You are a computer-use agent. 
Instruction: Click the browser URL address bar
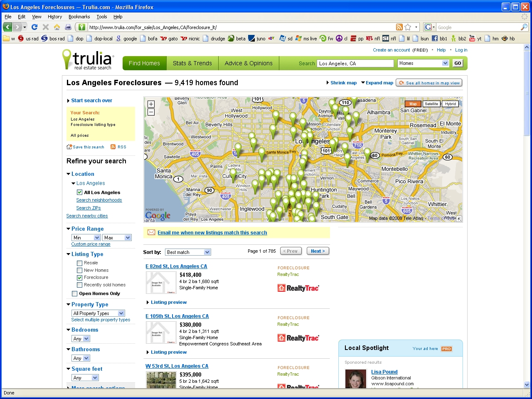point(241,27)
